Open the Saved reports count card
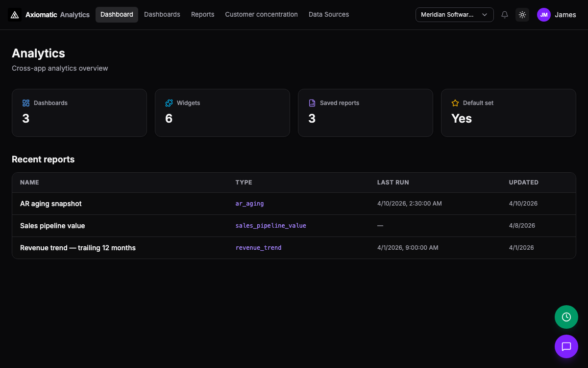 (x=366, y=113)
